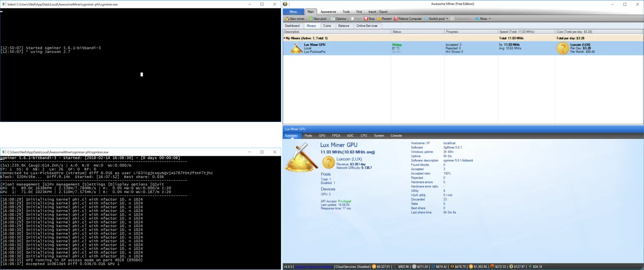Maximize the upper sgminer console window
The image size is (644, 270).
pos(262,4)
